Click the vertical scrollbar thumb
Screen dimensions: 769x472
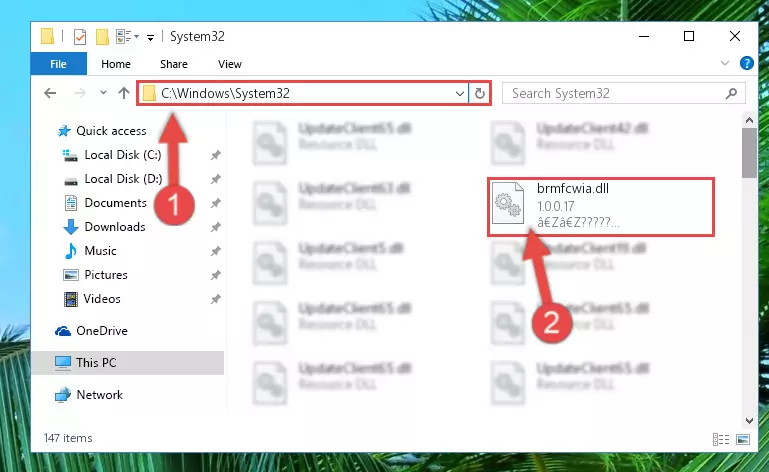[749, 153]
